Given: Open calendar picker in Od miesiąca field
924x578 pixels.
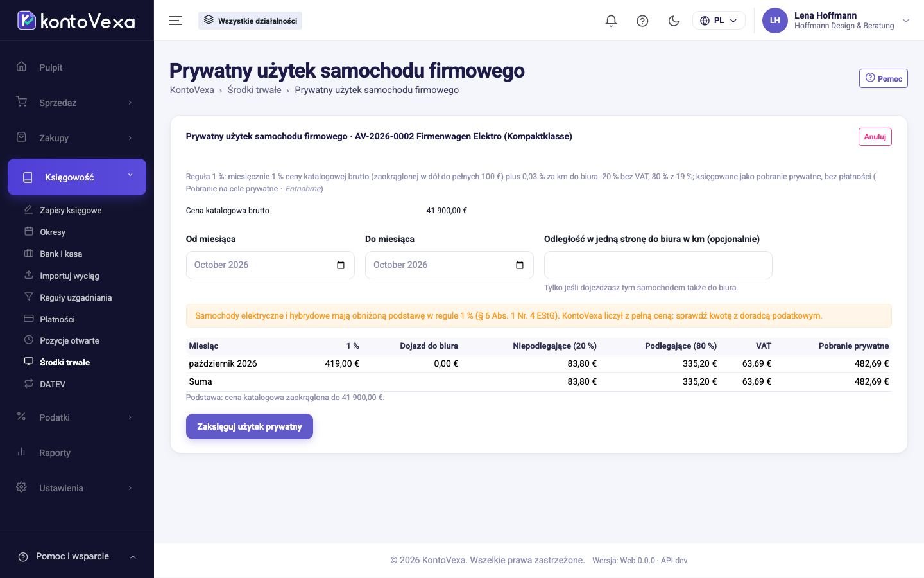Looking at the screenshot, I should pyautogui.click(x=341, y=265).
